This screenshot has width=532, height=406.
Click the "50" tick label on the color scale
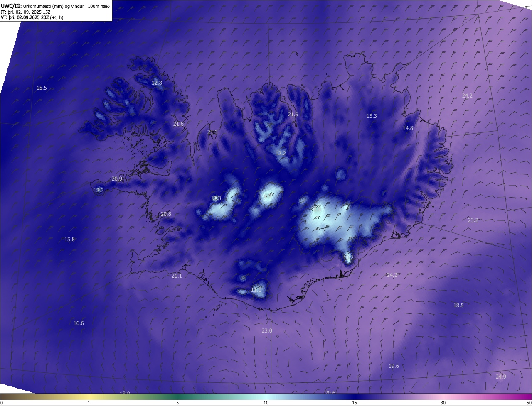(529, 403)
